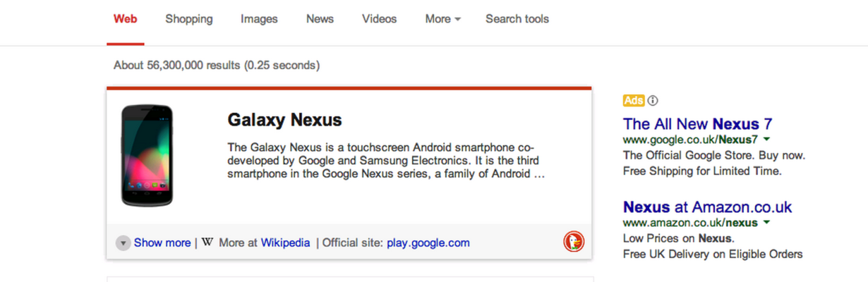Open Search tools options
868x282 pixels.
(517, 19)
